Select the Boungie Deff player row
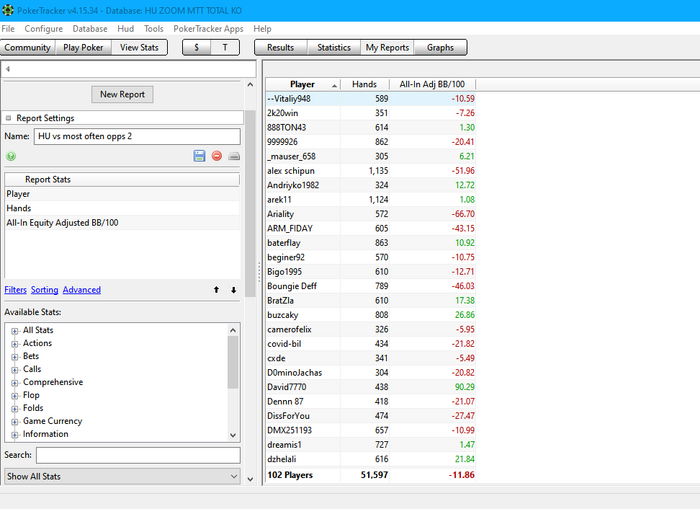Screen dimensions: 700x509 [371, 286]
